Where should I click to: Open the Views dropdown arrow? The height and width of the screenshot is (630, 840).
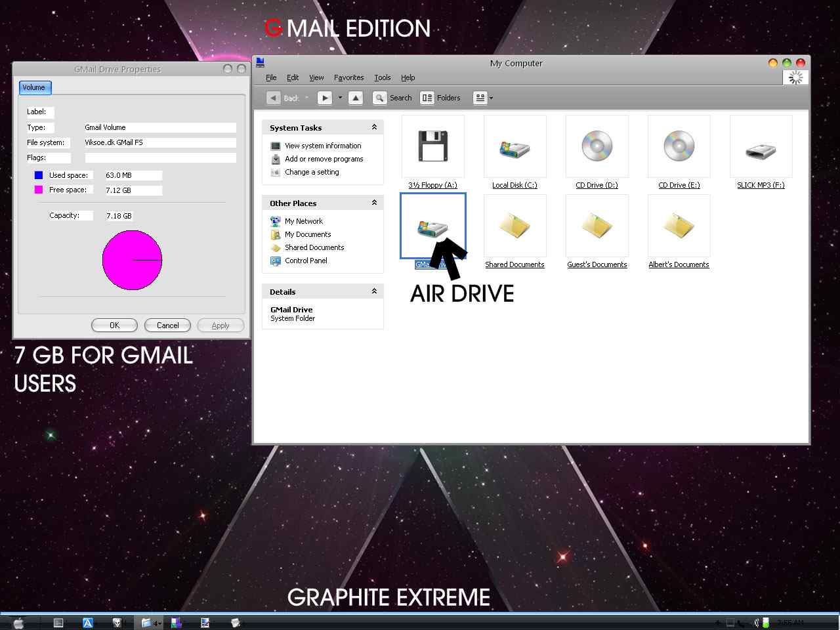tap(492, 98)
